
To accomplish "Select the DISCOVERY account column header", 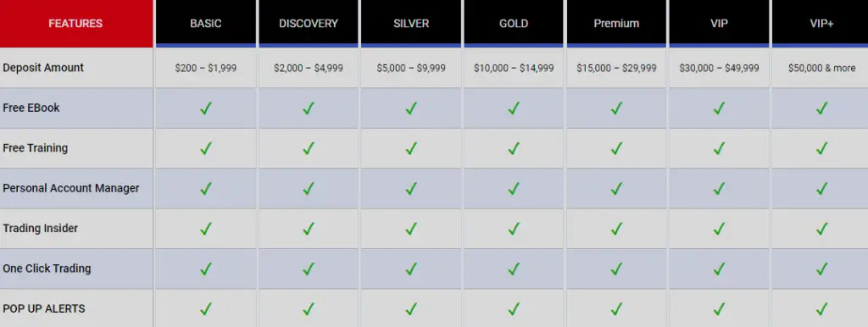I will click(x=309, y=23).
